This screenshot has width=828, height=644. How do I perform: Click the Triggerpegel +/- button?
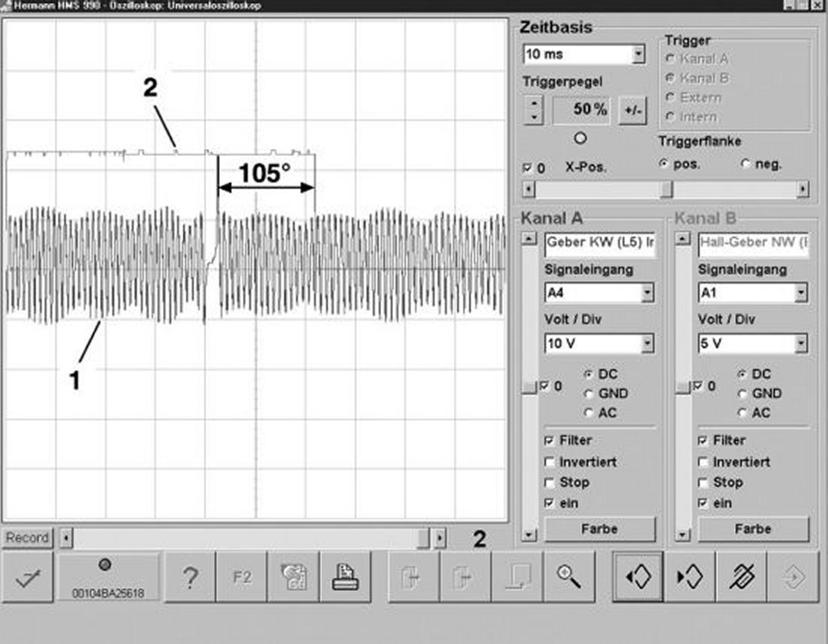pyautogui.click(x=633, y=110)
